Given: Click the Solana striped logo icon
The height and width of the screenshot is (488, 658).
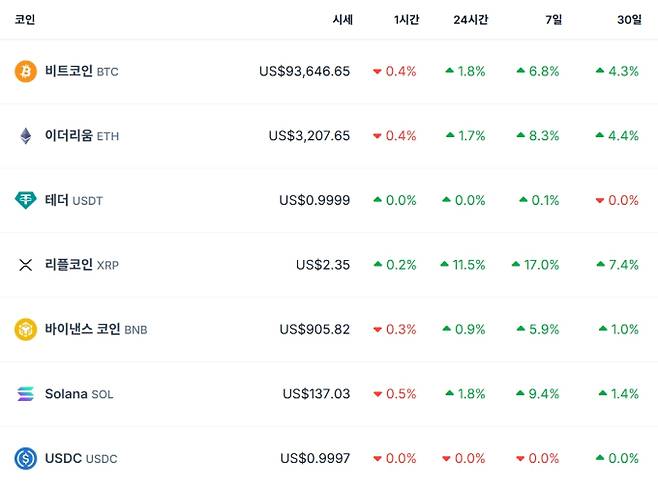Looking at the screenshot, I should (25, 394).
